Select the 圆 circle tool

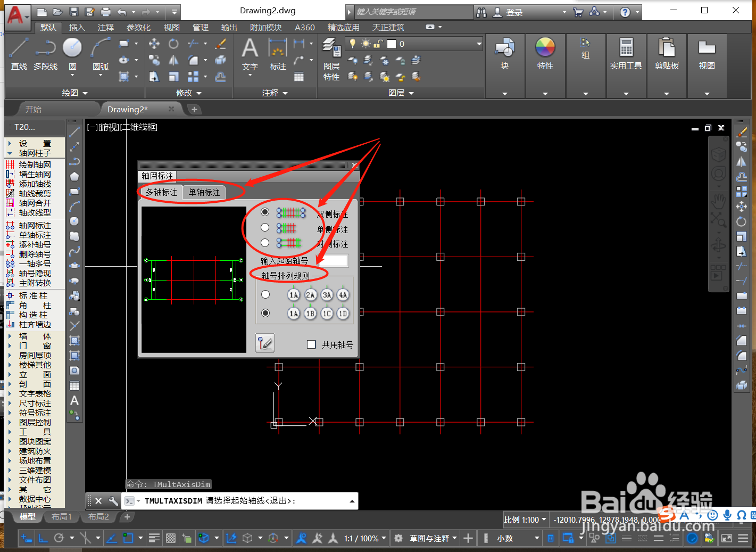72,54
